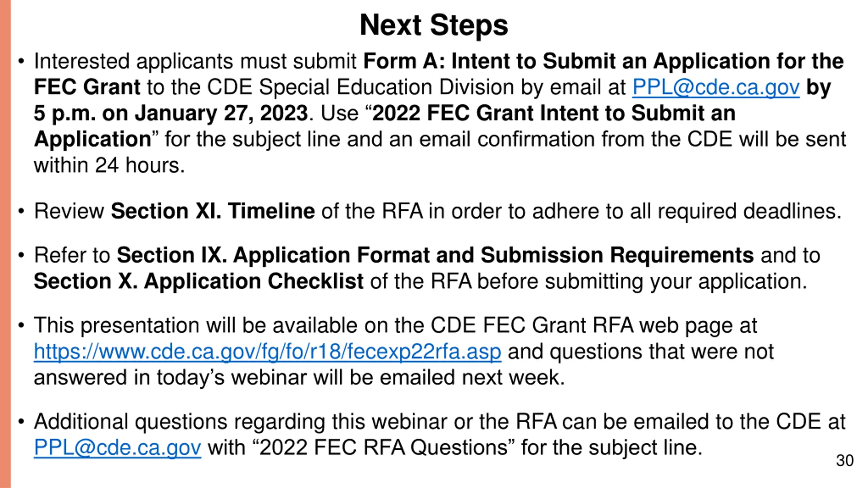Click the bold "Section X. Application Checklist" text
The image size is (868, 488).
pyautogui.click(x=199, y=281)
